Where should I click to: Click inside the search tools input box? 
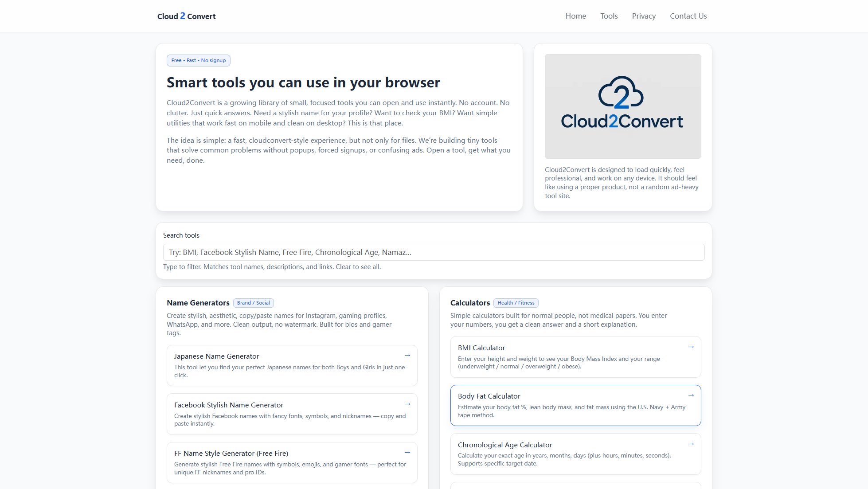(x=433, y=252)
